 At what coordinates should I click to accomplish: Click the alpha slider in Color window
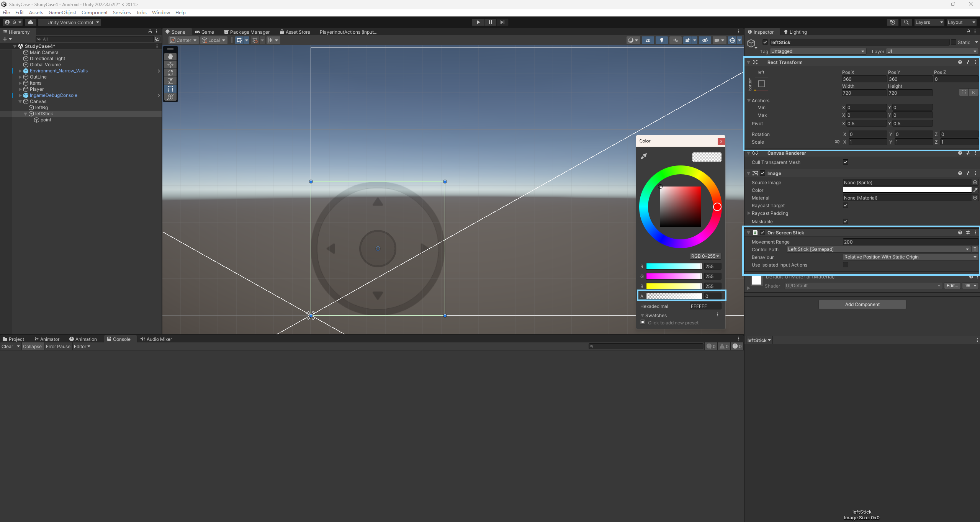674,296
